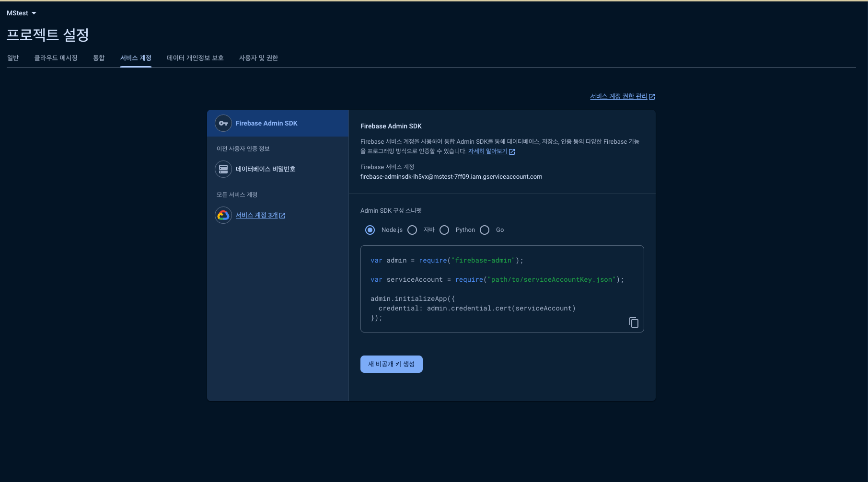The width and height of the screenshot is (868, 482).
Task: Switch to 사용자 및 권한 tab
Action: tap(258, 58)
